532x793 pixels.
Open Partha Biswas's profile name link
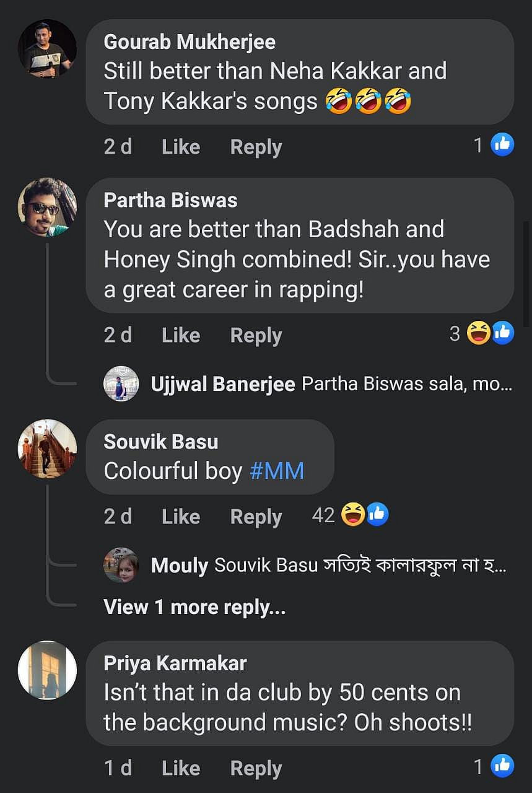click(170, 200)
